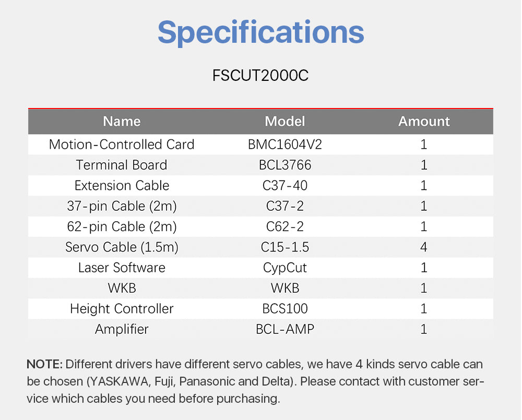Click the Specifications heading
The height and width of the screenshot is (420, 522).
tap(260, 32)
